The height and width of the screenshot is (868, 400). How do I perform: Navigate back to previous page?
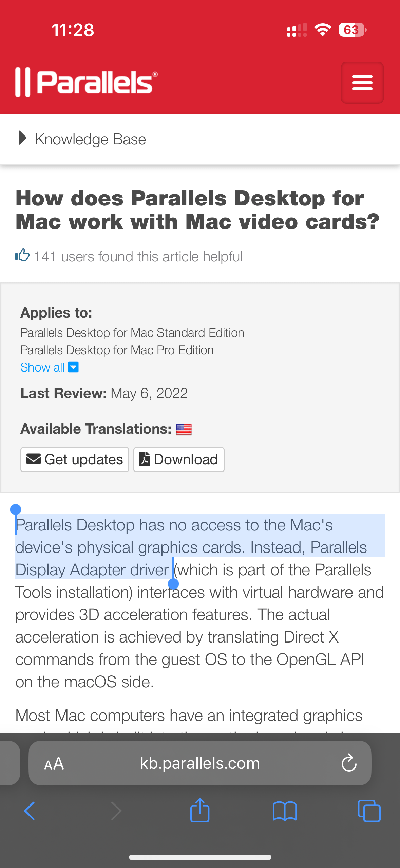click(29, 810)
